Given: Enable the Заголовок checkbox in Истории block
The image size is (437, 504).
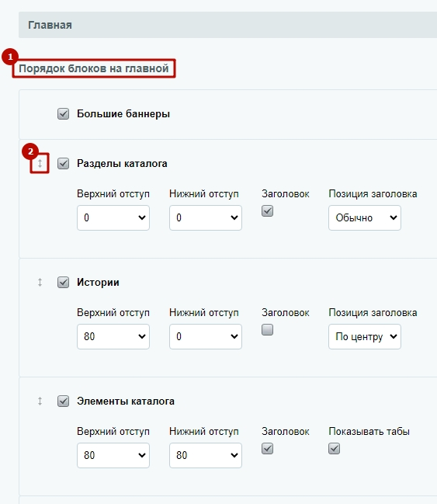Looking at the screenshot, I should [267, 330].
